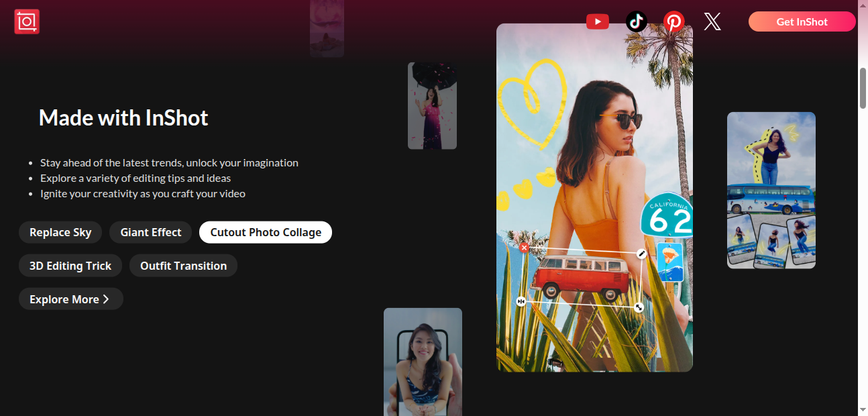Switch to Outfit Transition tab

(x=183, y=266)
